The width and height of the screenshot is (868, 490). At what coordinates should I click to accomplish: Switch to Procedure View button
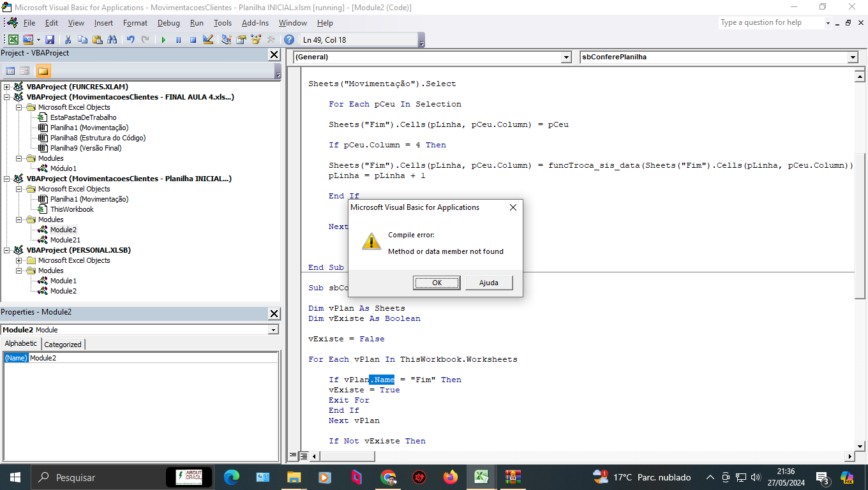click(294, 456)
